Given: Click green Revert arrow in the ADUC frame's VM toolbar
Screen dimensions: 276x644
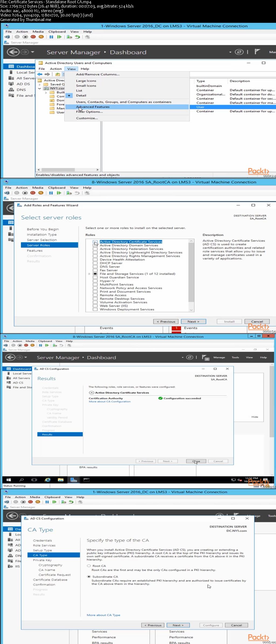Looking at the screenshot, I should [78, 37].
